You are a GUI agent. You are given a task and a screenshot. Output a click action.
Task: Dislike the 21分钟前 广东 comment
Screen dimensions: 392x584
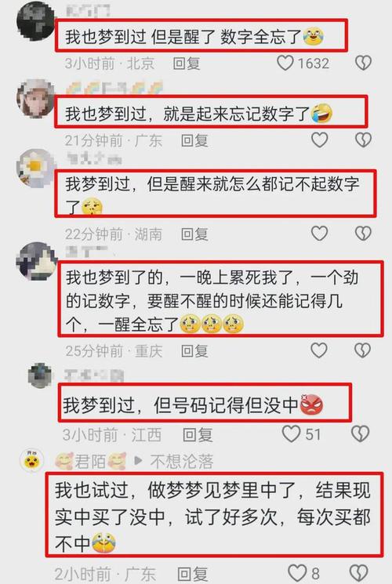click(363, 140)
